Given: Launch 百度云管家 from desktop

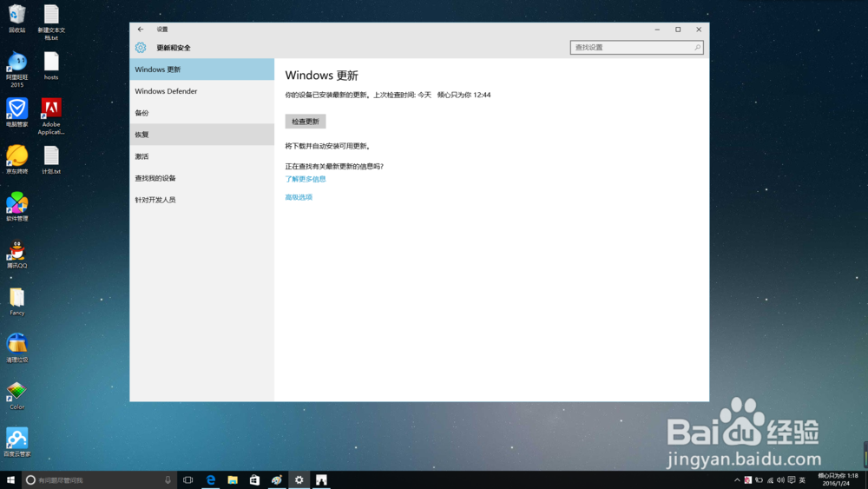Looking at the screenshot, I should tap(17, 442).
